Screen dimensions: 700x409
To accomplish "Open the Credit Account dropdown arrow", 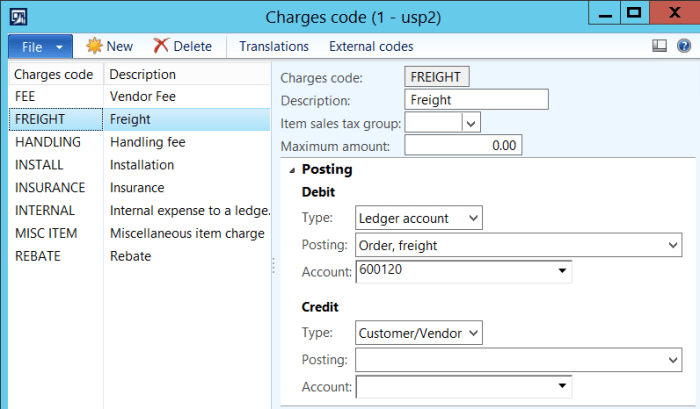I will [x=562, y=386].
